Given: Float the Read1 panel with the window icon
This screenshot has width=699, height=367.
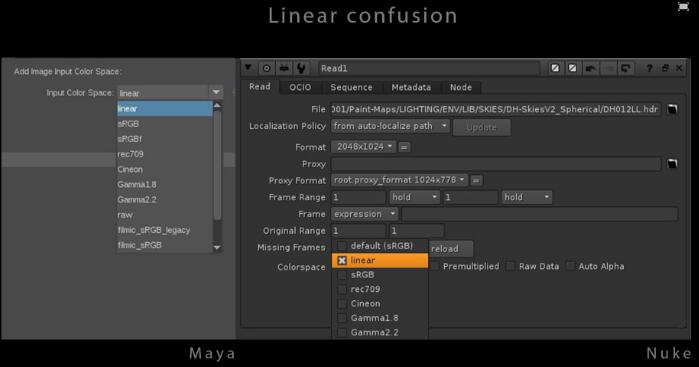Looking at the screenshot, I should [x=665, y=68].
